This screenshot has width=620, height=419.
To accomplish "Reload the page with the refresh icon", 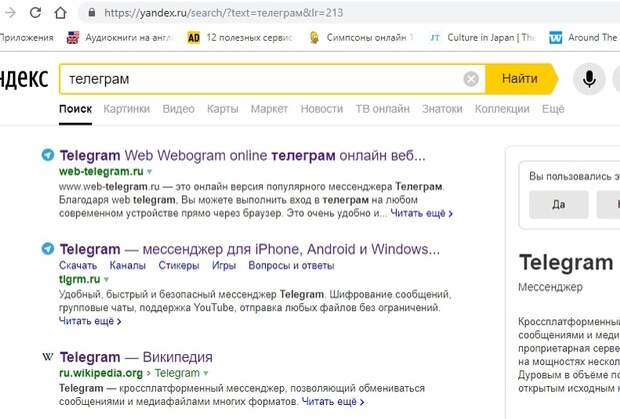I will click(x=36, y=13).
